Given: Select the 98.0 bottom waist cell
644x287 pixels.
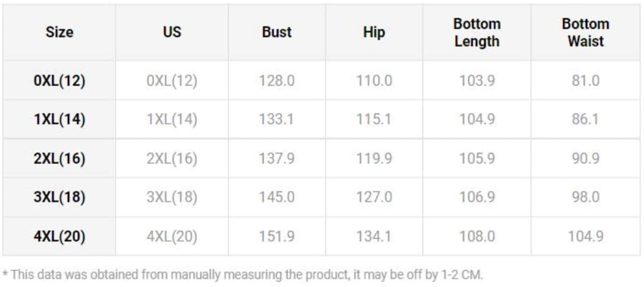Looking at the screenshot, I should tap(585, 197).
